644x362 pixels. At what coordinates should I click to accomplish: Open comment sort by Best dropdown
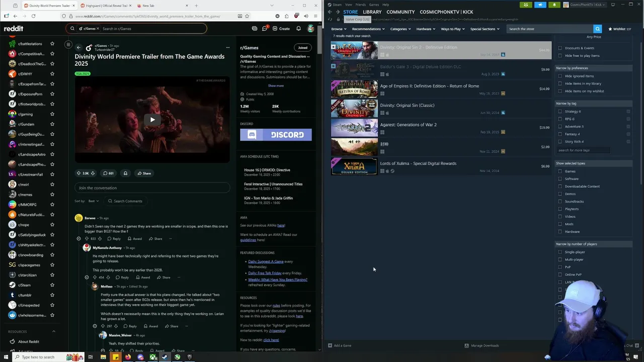(94, 201)
